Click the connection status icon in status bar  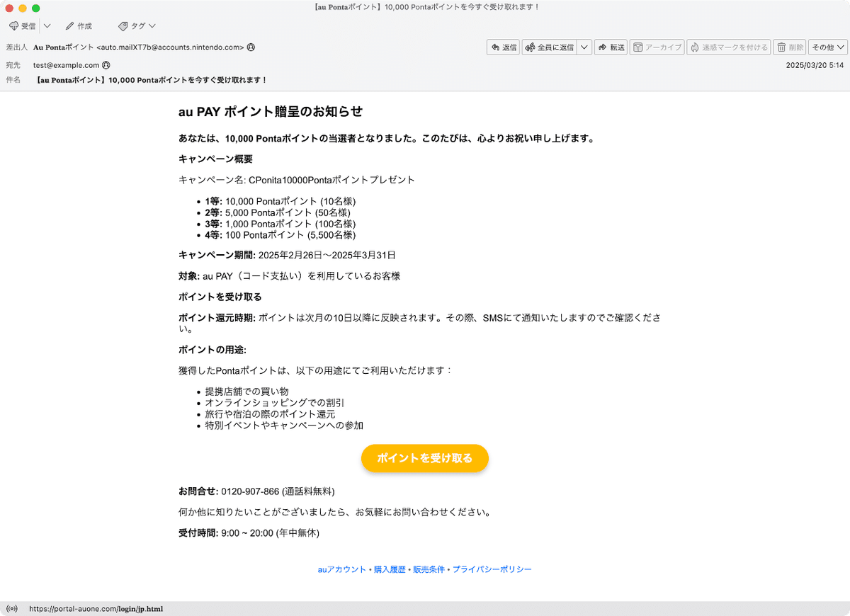pos(11,609)
